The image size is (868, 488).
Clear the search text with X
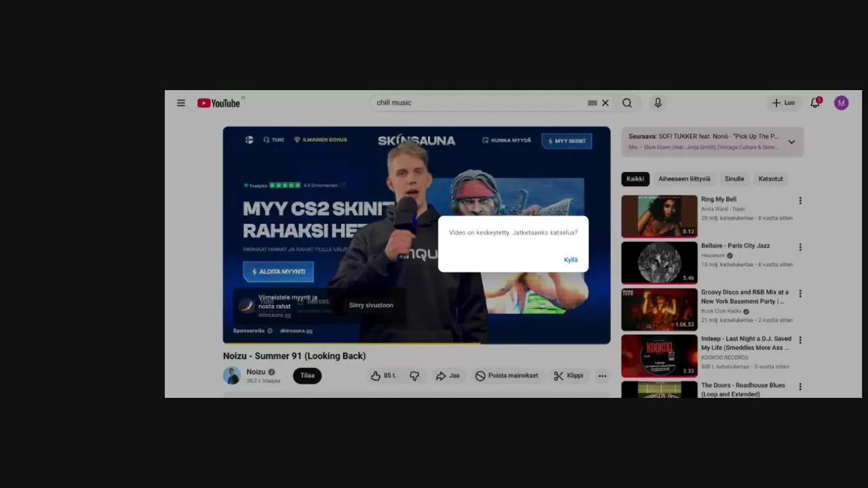606,103
